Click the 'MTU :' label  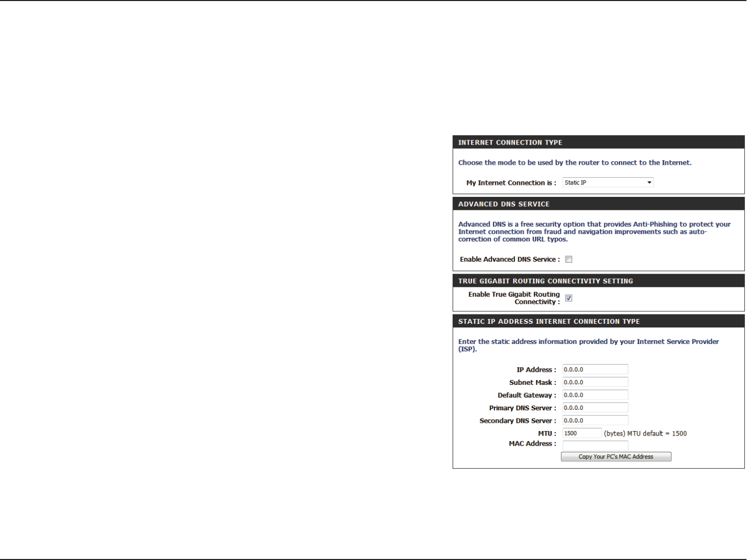547,434
